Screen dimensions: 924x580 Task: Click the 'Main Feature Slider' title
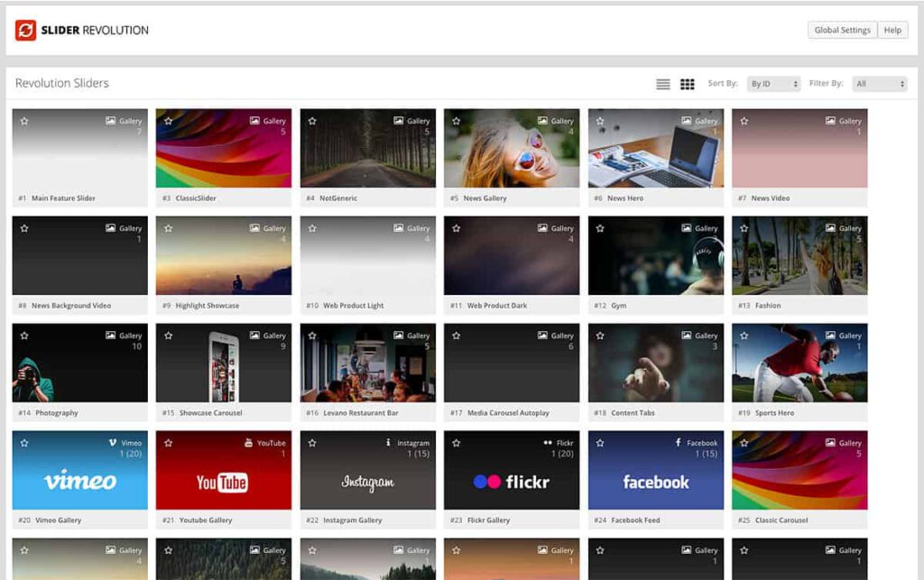[63, 198]
